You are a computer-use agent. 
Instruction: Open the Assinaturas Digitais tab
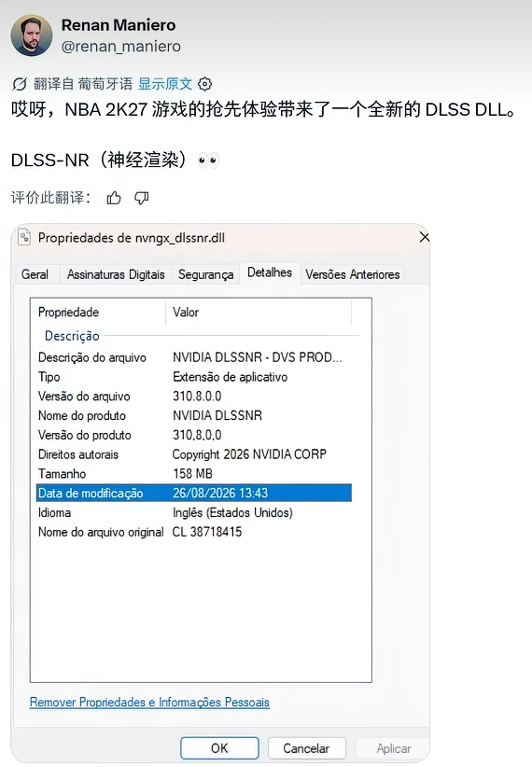(116, 274)
